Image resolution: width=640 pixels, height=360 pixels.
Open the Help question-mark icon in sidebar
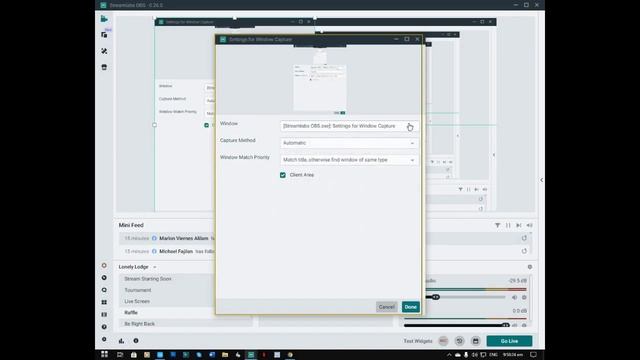click(x=104, y=327)
